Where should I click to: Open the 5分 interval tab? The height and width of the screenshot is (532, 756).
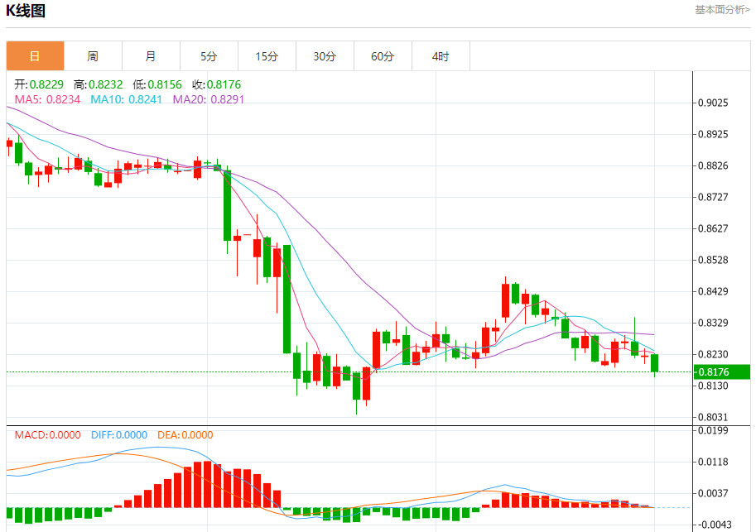click(x=209, y=56)
